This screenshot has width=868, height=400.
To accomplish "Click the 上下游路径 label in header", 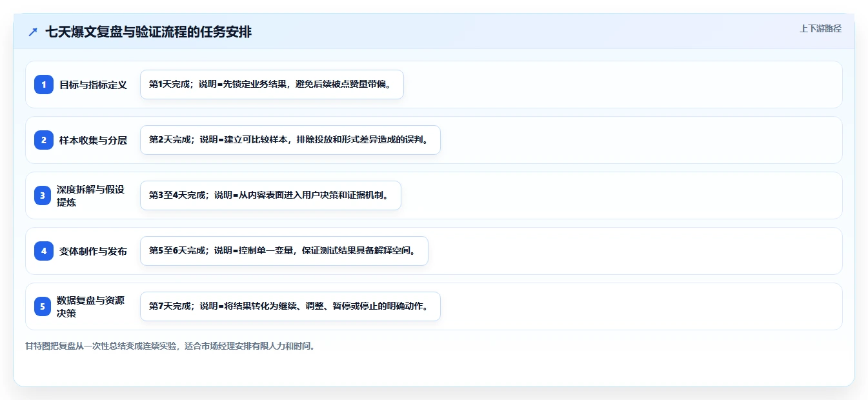I will coord(820,28).
